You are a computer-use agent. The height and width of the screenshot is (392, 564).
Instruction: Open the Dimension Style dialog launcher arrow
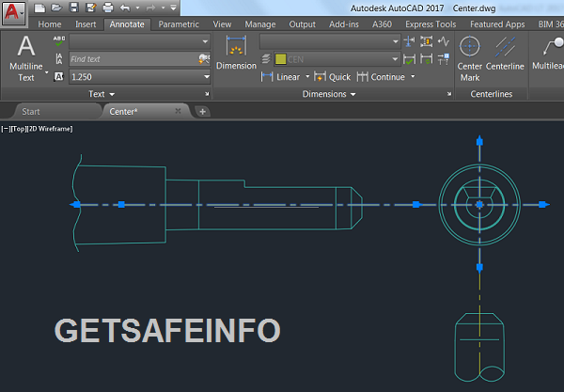(x=449, y=94)
